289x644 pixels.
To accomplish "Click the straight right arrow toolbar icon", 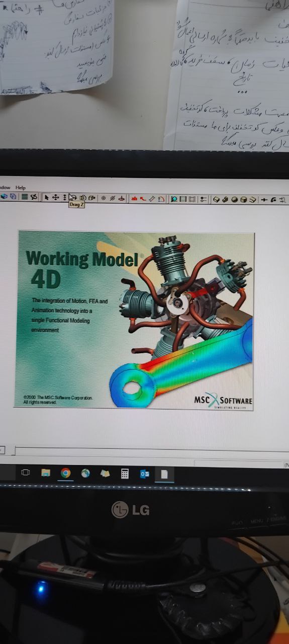I will 264,199.
